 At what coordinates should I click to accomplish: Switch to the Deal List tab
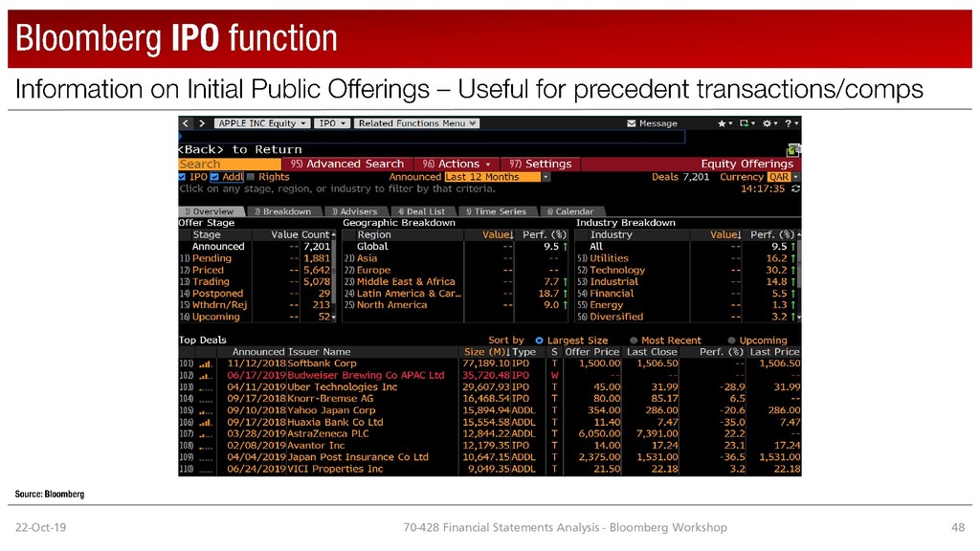(x=422, y=211)
